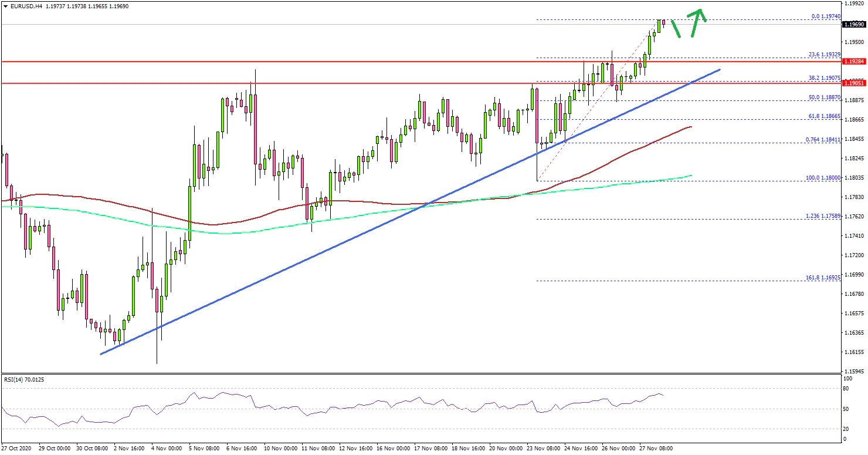Image resolution: width=868 pixels, height=455 pixels.
Task: Select the short green downward line annotation
Action: tap(676, 29)
